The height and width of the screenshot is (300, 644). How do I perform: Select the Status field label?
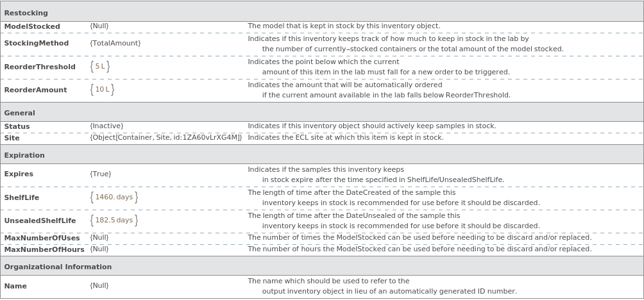tap(17, 126)
